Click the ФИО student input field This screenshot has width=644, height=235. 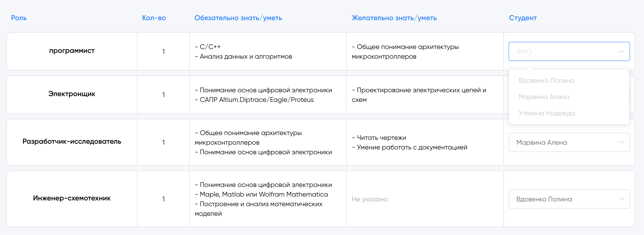[x=569, y=51]
